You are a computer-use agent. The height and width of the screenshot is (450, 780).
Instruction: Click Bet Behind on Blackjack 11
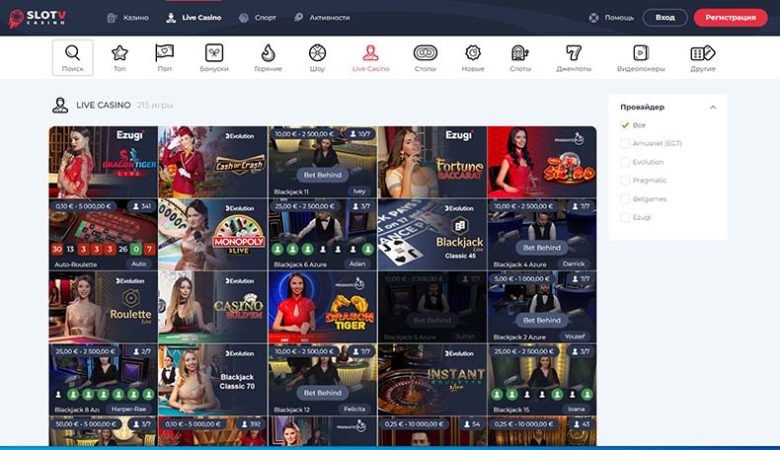322,175
